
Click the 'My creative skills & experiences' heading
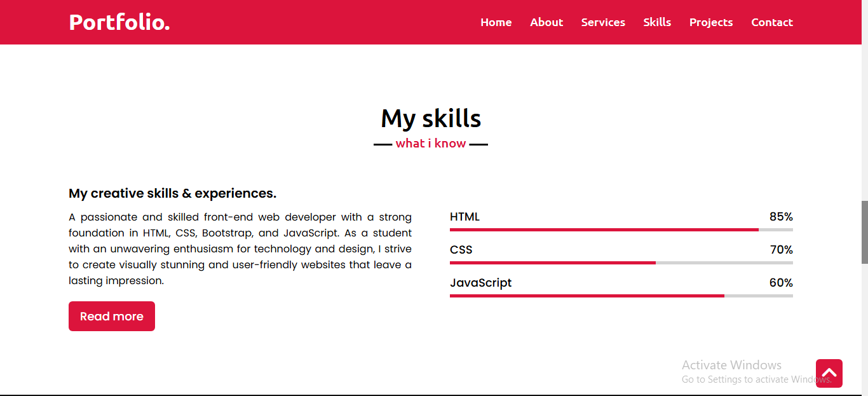(172, 193)
